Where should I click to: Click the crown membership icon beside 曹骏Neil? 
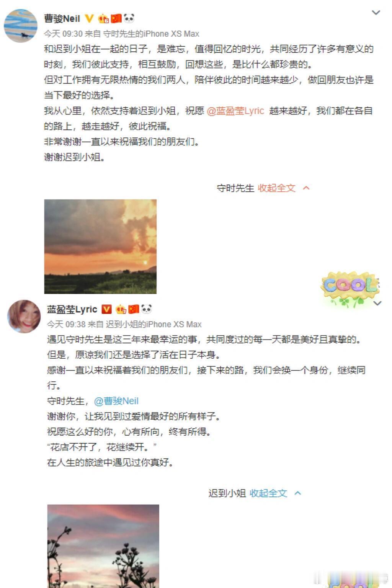104,18
